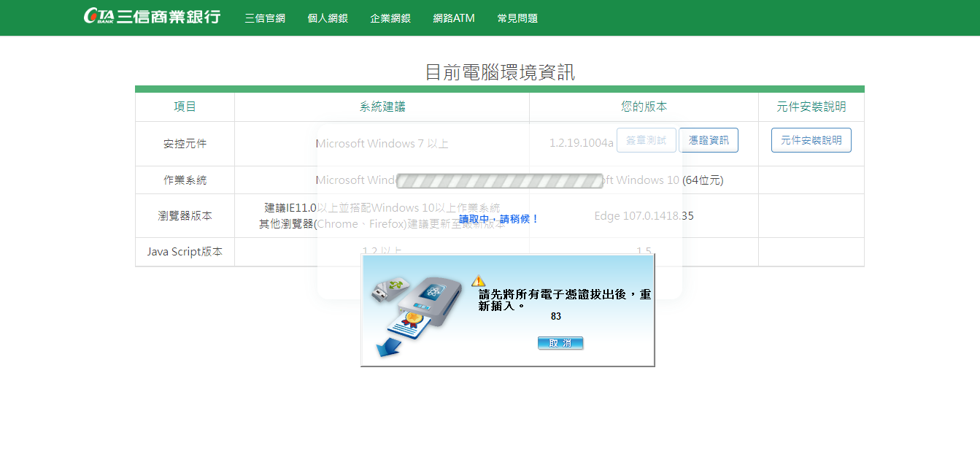
Task: Click the yellow warning triangle icon
Action: 478,280
